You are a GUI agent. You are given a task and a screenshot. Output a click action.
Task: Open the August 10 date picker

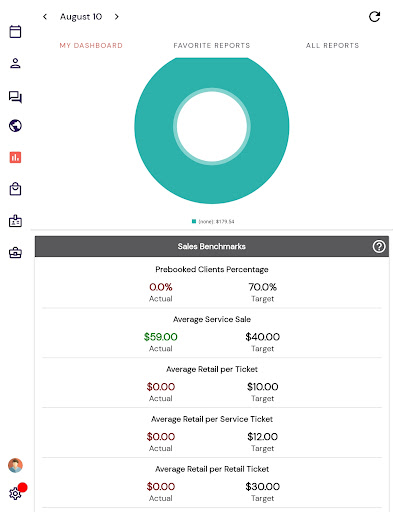[x=81, y=17]
